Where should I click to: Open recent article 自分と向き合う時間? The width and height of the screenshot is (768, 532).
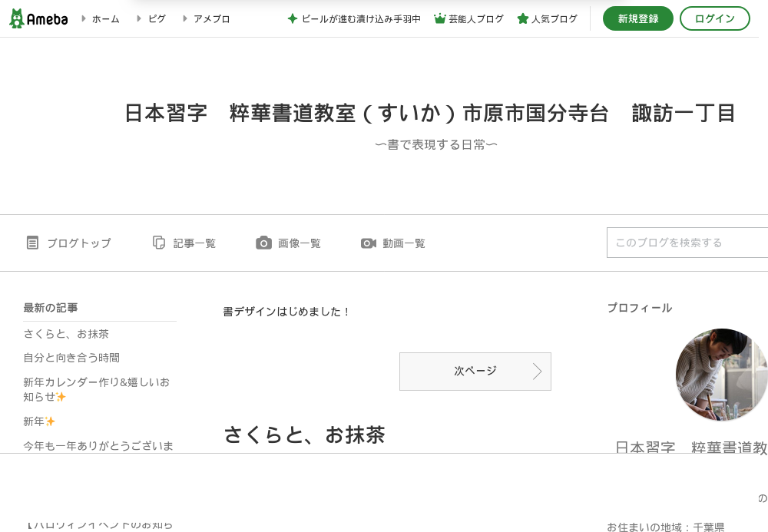71,358
